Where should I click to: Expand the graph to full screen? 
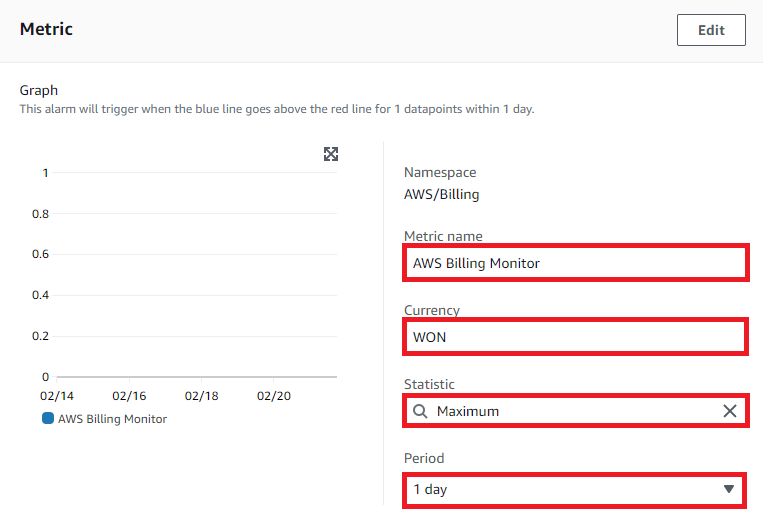click(x=331, y=154)
